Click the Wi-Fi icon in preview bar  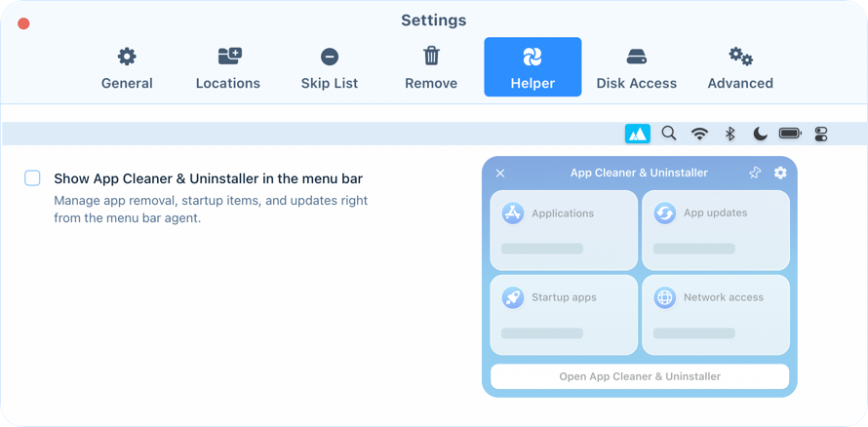[x=699, y=134]
